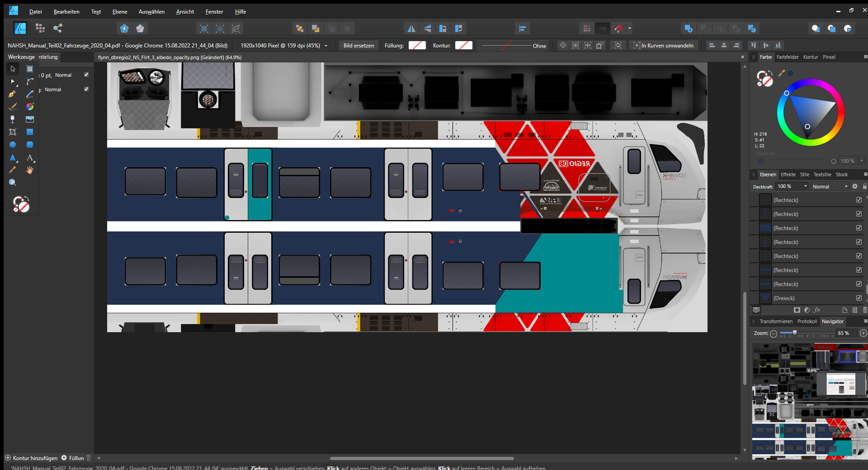Viewport: 868px width, 470px height.
Task: Open the layer Deckkraft 100 % dropdown
Action: (805, 186)
